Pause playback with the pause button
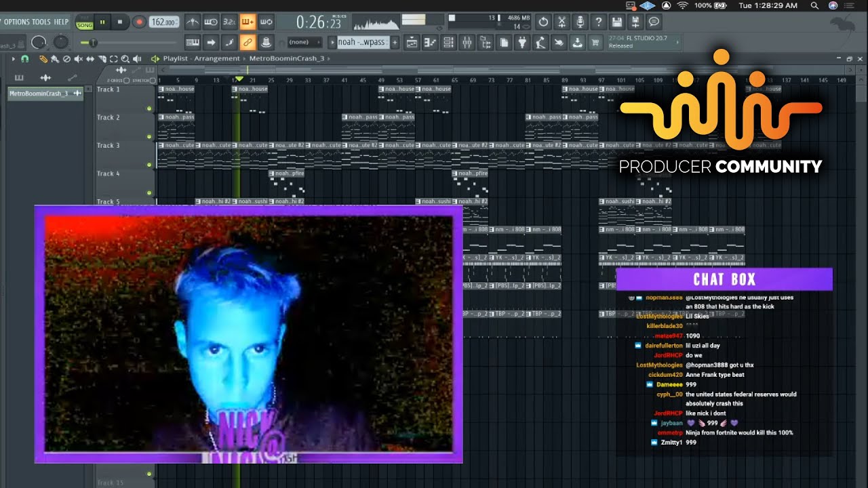Viewport: 868px width, 488px height. [102, 22]
